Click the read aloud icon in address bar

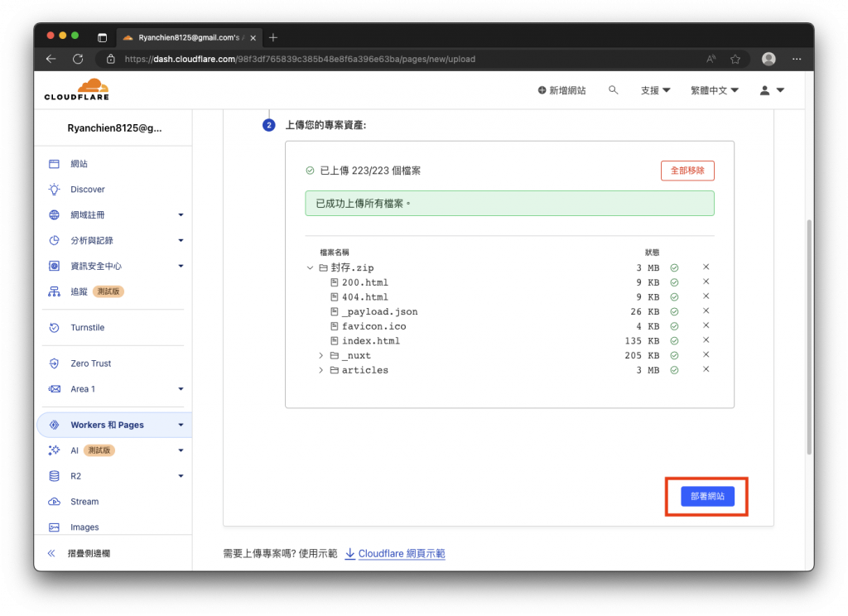coord(711,59)
